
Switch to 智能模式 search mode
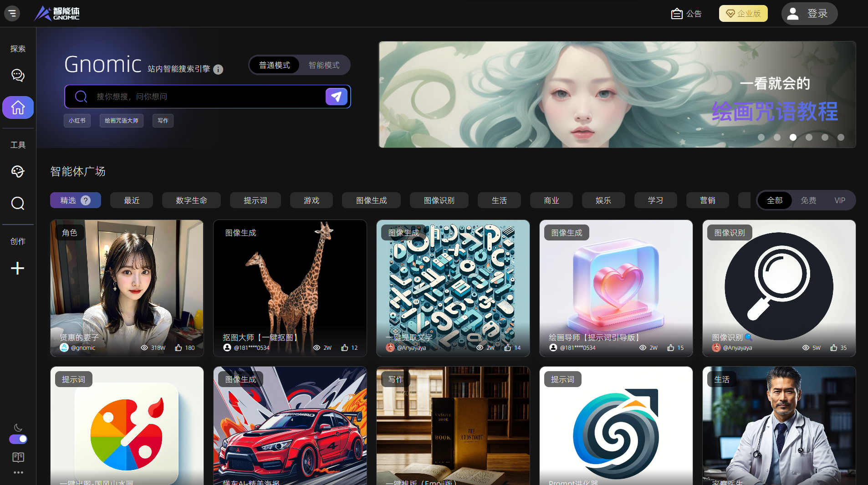[x=324, y=65]
